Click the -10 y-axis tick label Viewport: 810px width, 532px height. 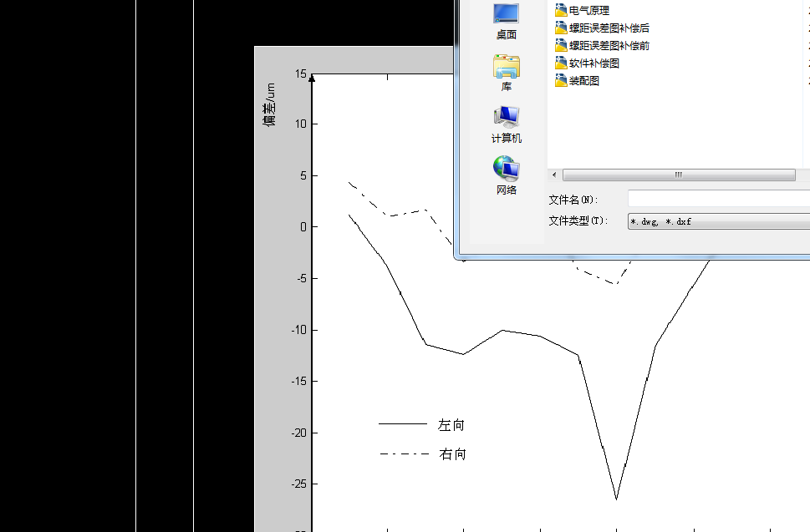[298, 330]
